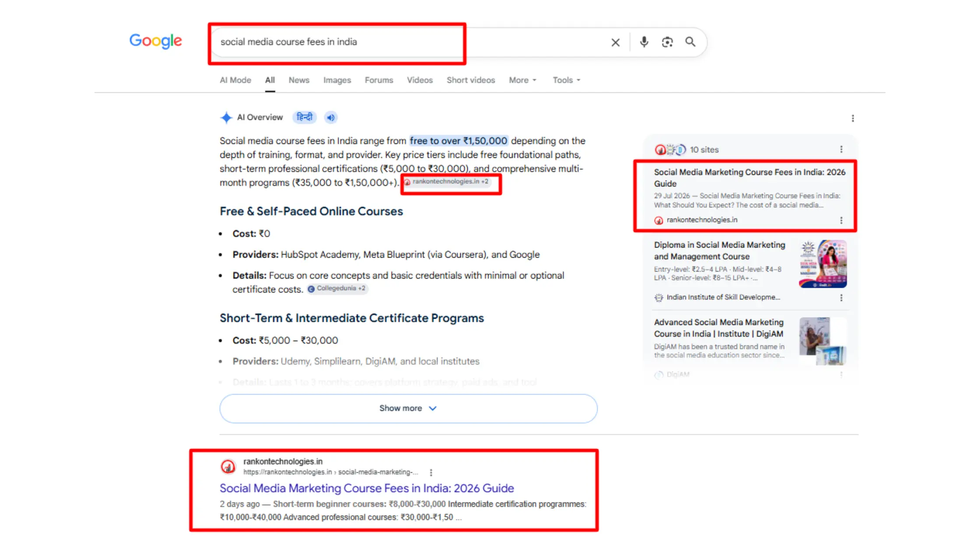Click the DigiAM course card thumbnail image

click(822, 341)
